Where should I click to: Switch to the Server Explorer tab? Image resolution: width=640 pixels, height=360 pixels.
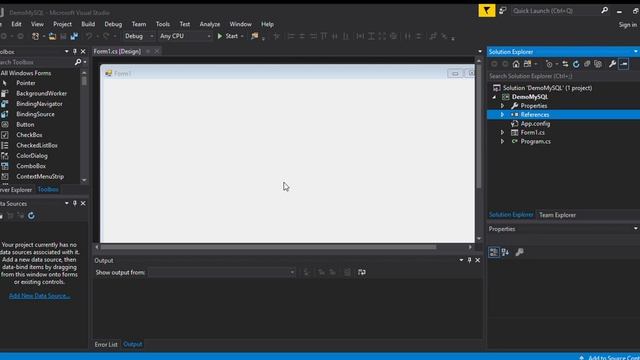16,190
